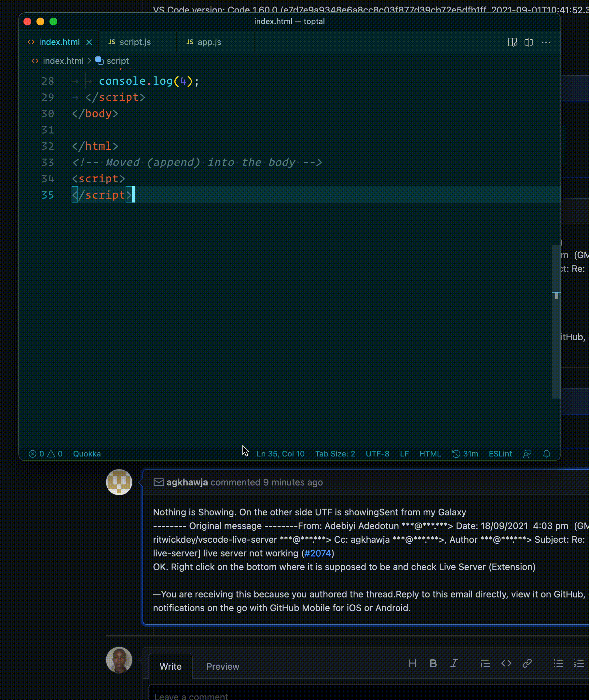Click the red window close button
Viewport: 589px width, 700px height.
pos(27,22)
